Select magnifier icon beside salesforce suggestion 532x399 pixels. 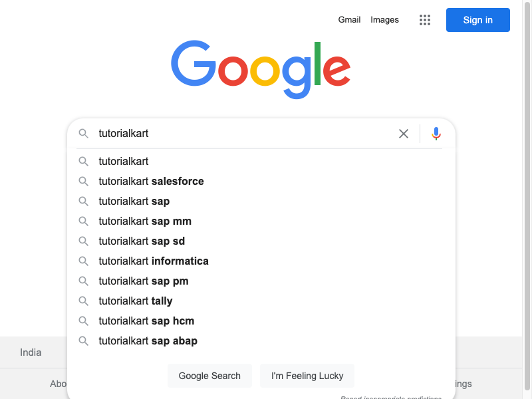[x=84, y=182]
